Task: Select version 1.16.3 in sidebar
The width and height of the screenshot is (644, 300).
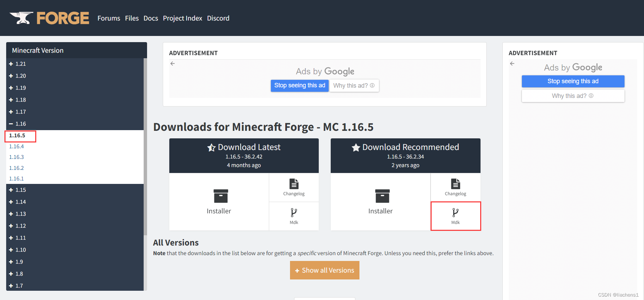Action: (x=16, y=157)
